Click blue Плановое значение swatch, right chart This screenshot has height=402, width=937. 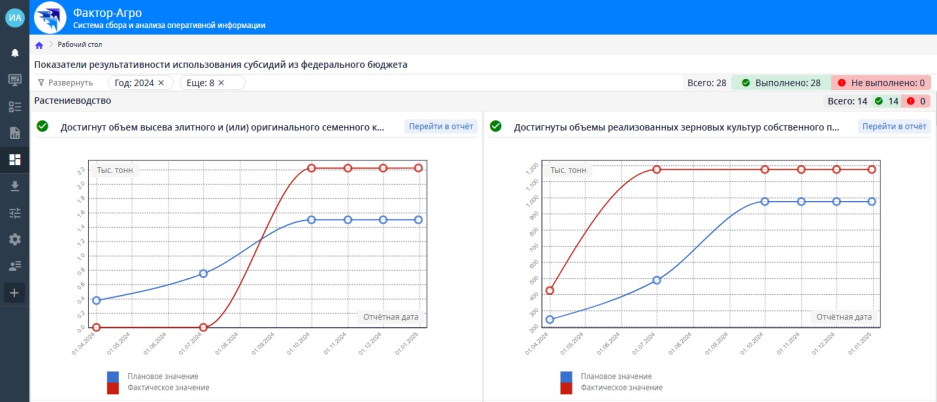(567, 377)
